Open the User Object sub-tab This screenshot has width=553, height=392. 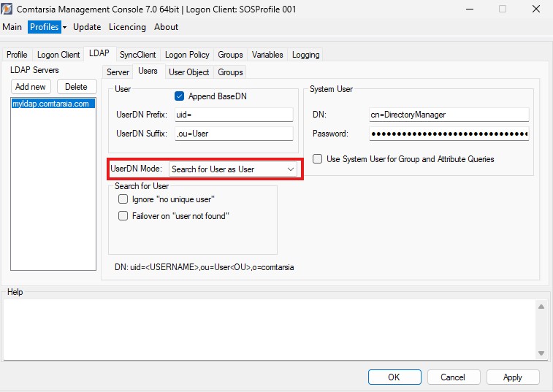[188, 72]
